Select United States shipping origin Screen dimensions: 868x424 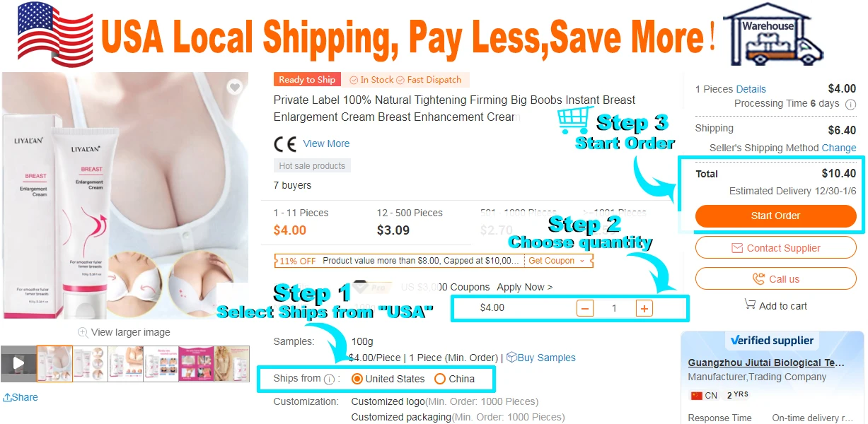click(x=388, y=379)
